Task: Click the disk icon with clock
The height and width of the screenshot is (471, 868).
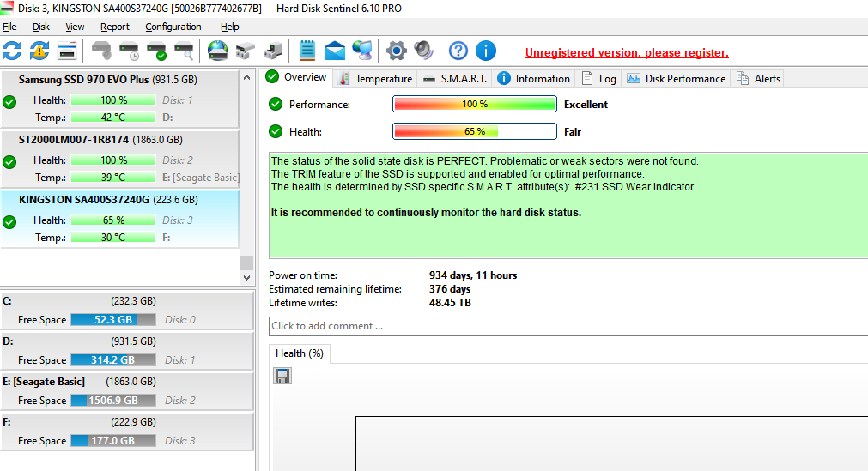Action: tap(129, 51)
